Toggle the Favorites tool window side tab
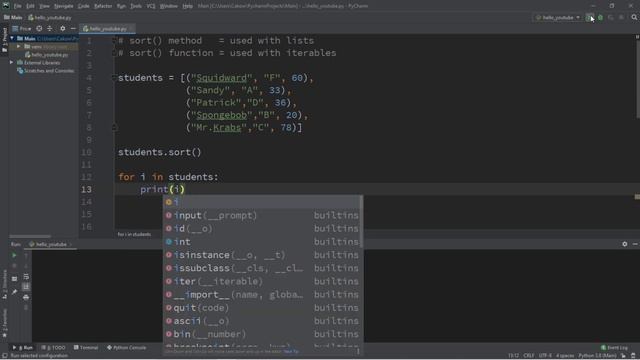The image size is (640, 360). [4, 323]
